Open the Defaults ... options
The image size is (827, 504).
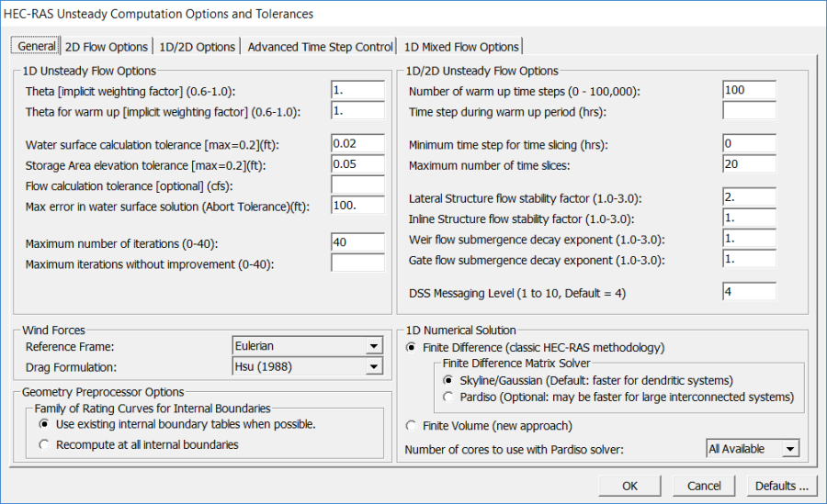pyautogui.click(x=782, y=486)
